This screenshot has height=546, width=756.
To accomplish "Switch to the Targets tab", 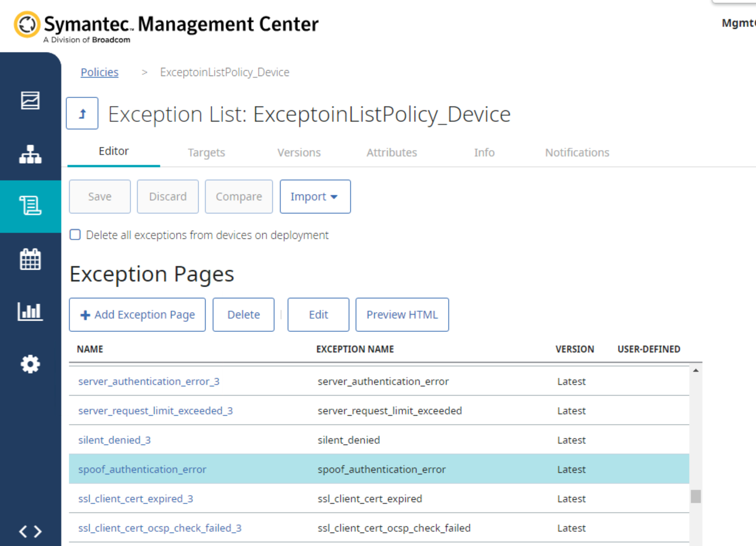I will [206, 152].
